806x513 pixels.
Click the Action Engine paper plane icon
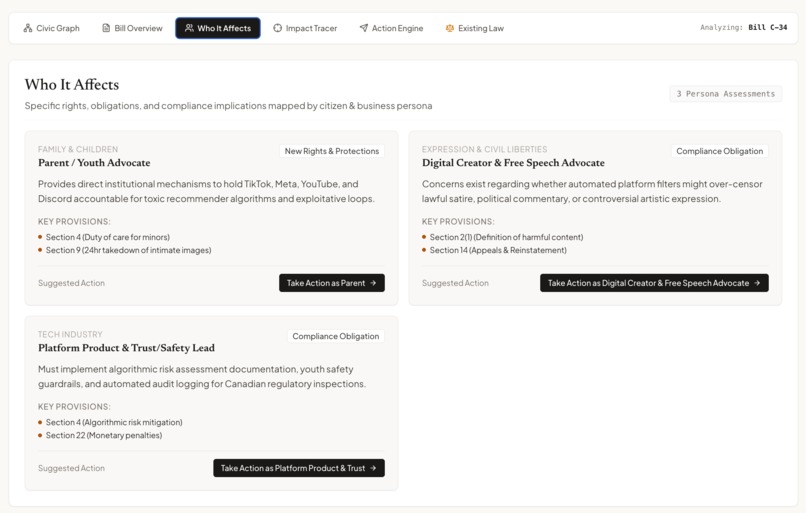[363, 28]
